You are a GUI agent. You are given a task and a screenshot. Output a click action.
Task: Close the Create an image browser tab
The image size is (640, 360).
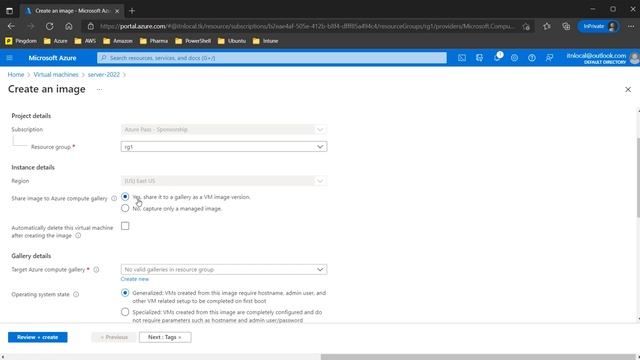pyautogui.click(x=117, y=11)
